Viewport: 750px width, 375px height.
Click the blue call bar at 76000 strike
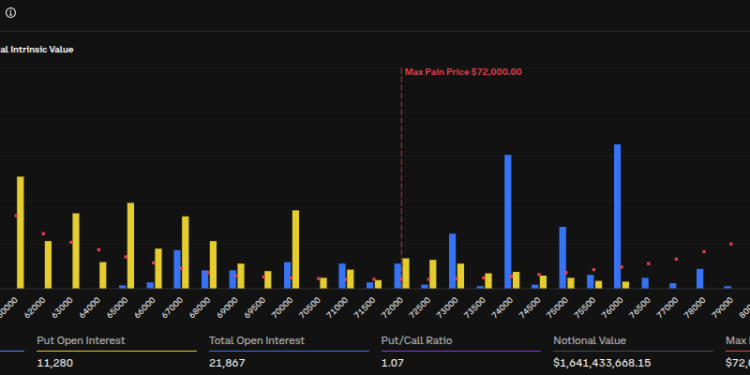(x=618, y=216)
